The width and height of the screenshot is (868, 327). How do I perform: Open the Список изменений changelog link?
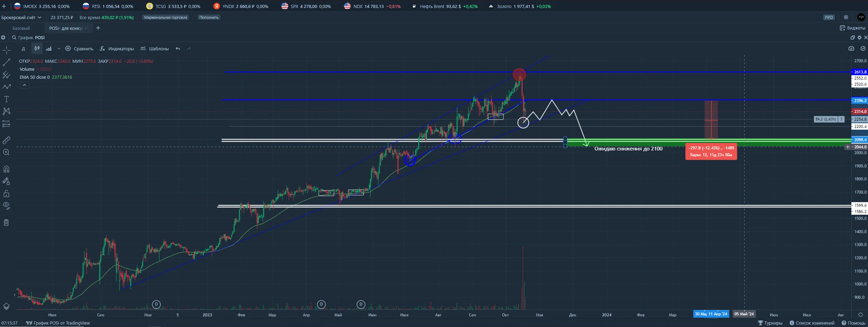(x=812, y=323)
